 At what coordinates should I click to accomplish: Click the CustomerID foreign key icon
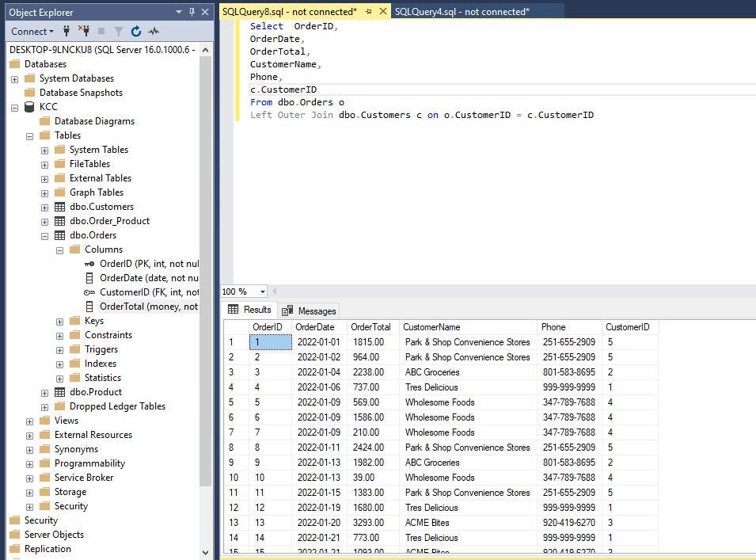[x=89, y=291]
